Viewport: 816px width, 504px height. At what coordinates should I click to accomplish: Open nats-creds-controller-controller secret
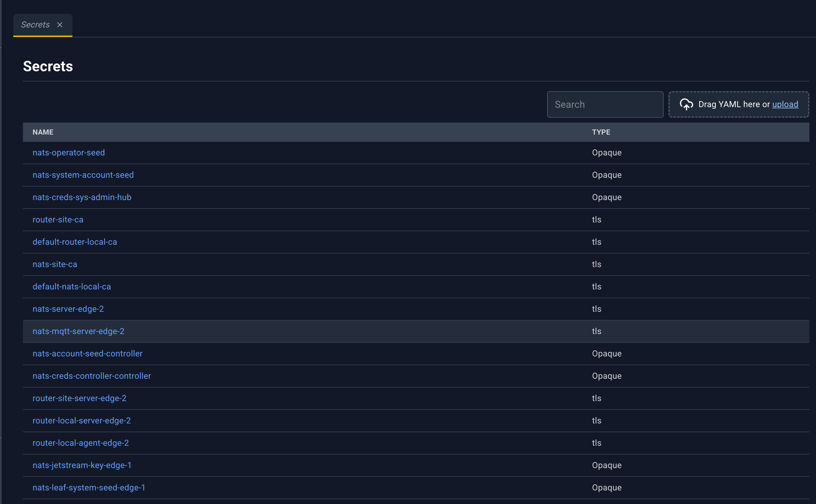coord(92,376)
